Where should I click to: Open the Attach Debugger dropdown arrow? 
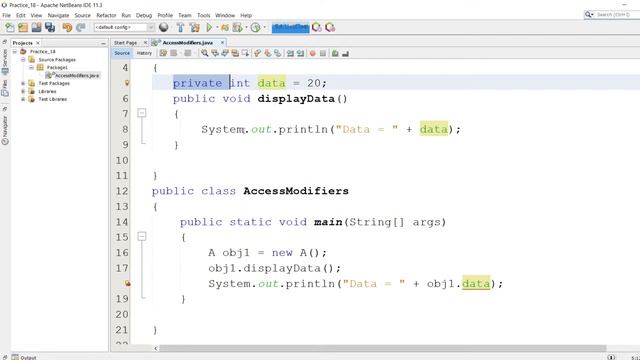(264, 27)
